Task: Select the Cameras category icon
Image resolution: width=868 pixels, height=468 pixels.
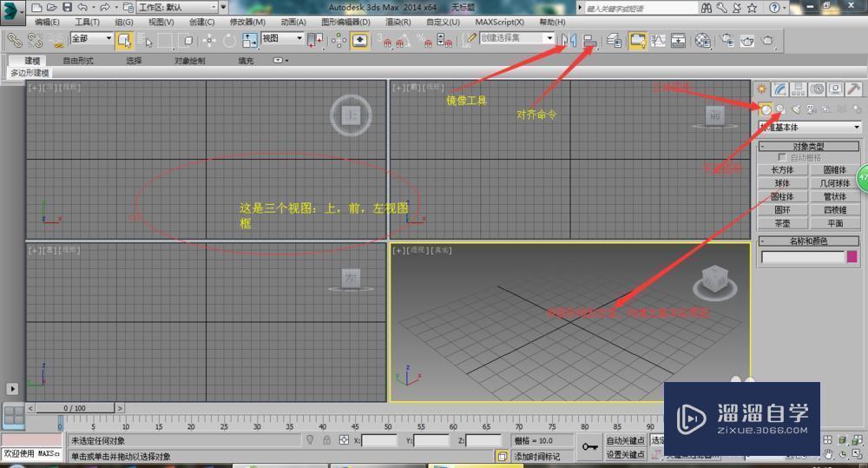Action: (x=811, y=109)
